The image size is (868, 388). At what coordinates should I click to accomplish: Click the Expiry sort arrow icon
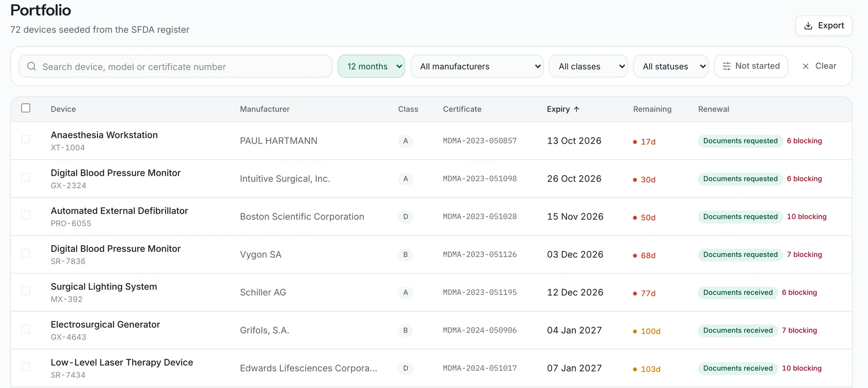[576, 109]
